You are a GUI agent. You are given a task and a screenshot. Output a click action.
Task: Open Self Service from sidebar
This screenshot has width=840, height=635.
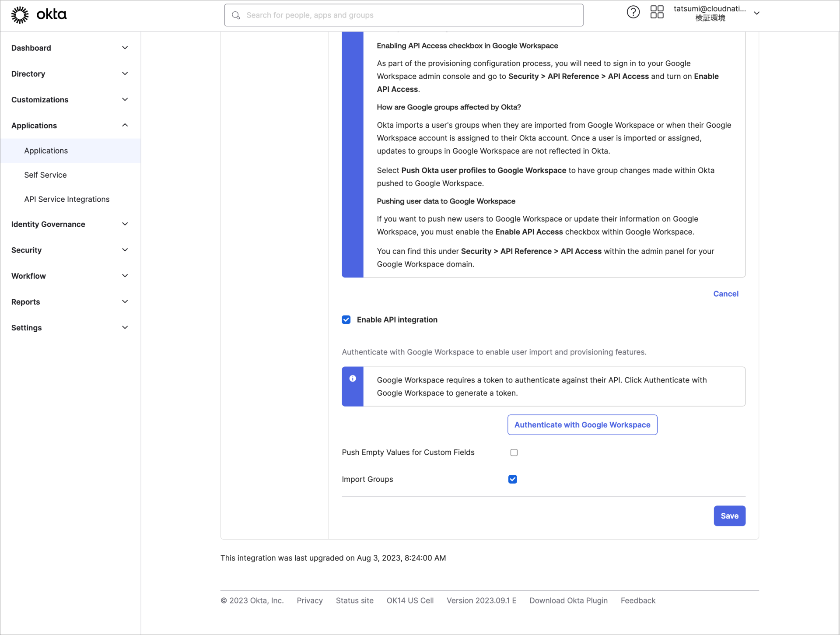[x=45, y=175]
